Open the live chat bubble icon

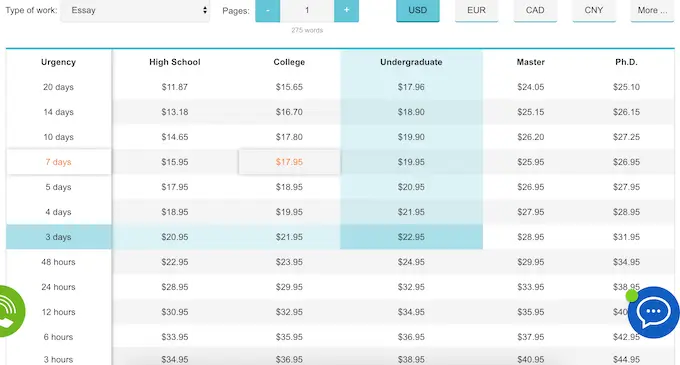pos(653,312)
